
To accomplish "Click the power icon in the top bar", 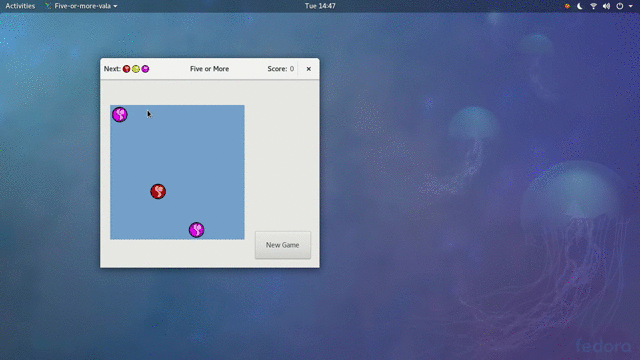I will (620, 6).
